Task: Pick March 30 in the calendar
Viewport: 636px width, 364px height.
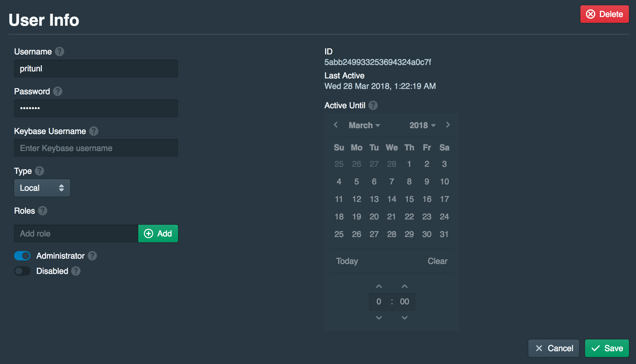Action: pyautogui.click(x=427, y=234)
